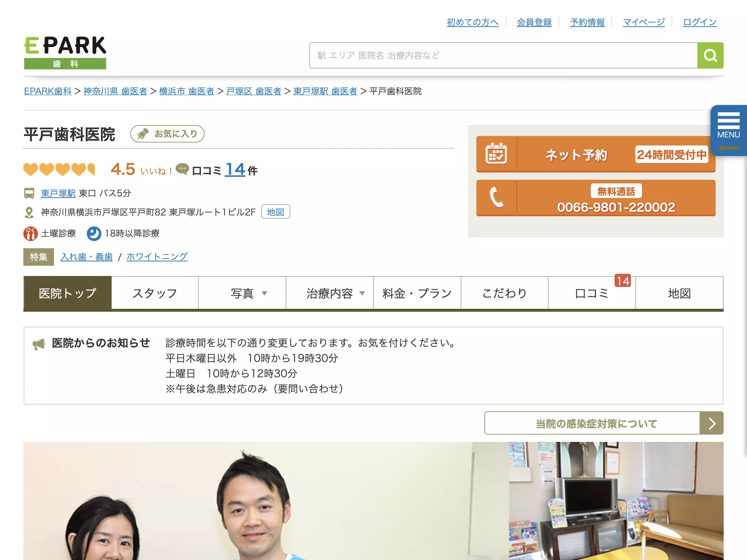Expand the 治療内容 tab dropdown arrow

[x=362, y=293]
